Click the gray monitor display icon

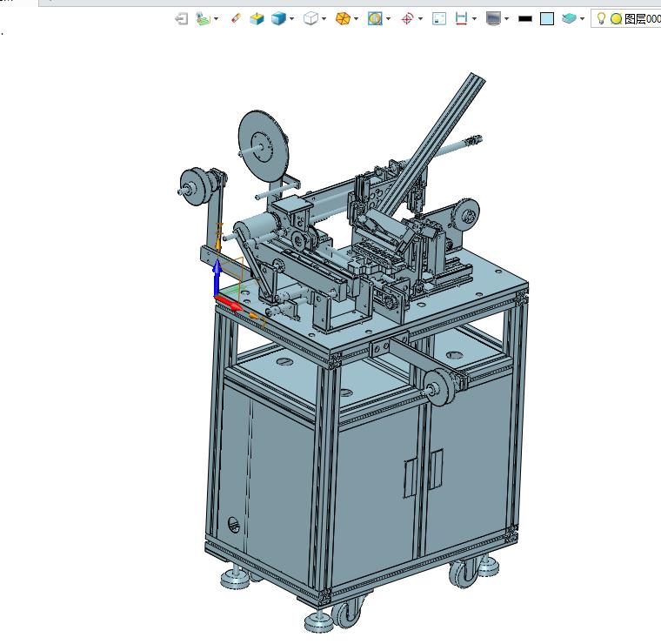tap(493, 18)
